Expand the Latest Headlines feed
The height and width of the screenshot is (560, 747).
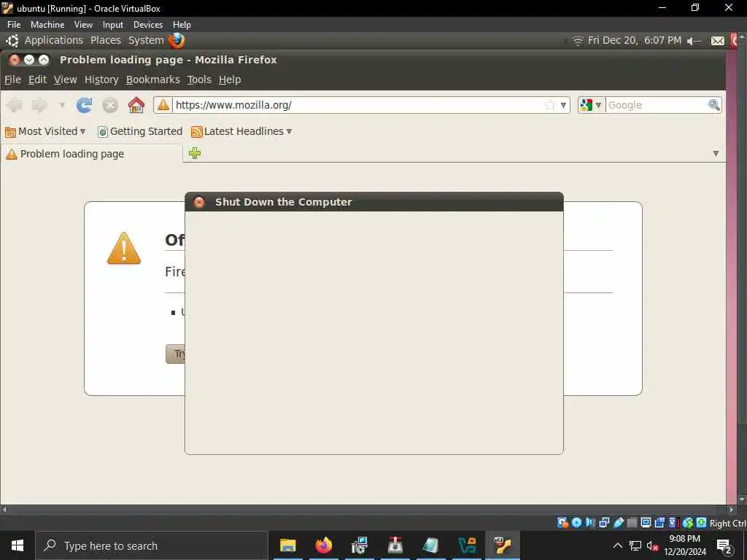tap(241, 131)
